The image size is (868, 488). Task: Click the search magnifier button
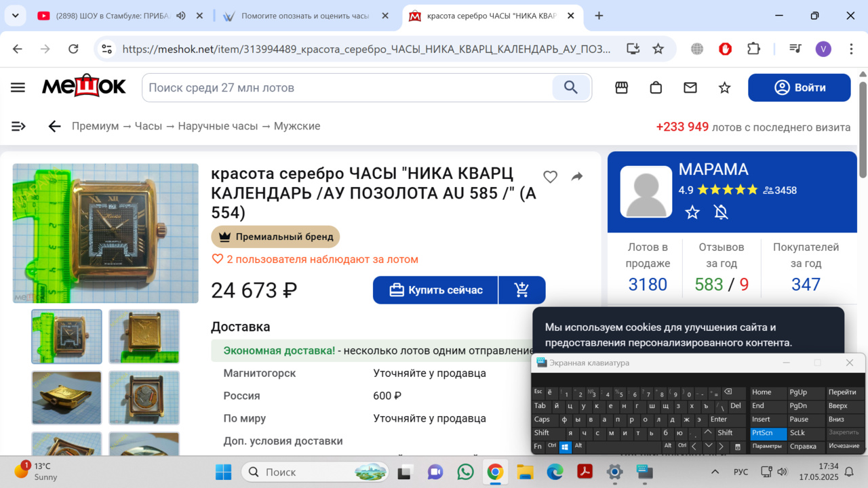(571, 87)
